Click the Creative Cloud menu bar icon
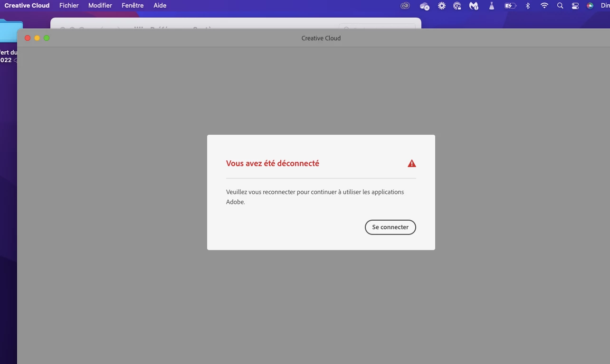The image size is (610, 364). (405, 6)
